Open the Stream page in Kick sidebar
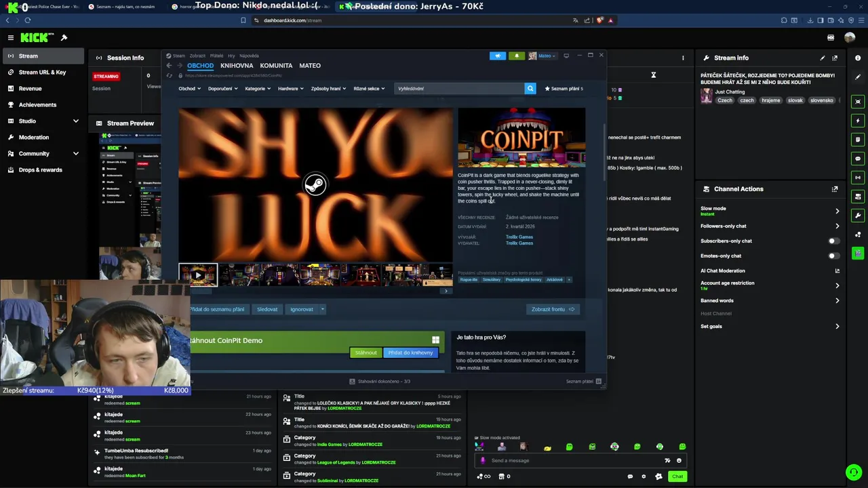This screenshot has width=868, height=488. pyautogui.click(x=43, y=56)
